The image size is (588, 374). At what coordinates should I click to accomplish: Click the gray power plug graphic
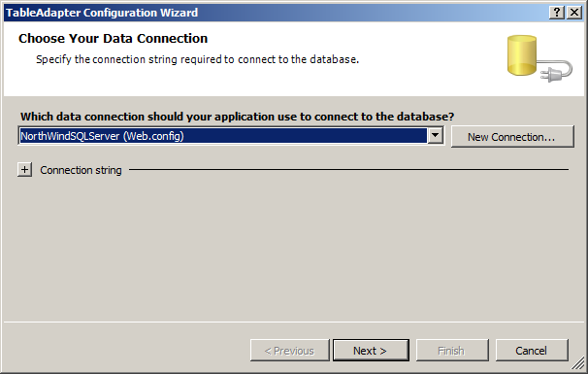[556, 71]
